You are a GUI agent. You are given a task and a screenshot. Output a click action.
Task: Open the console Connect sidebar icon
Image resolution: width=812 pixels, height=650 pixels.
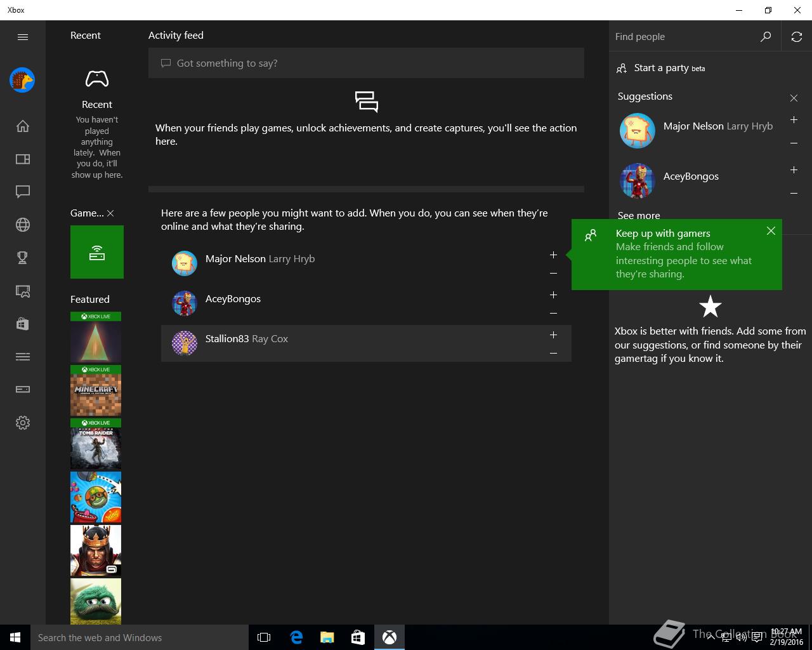(23, 390)
